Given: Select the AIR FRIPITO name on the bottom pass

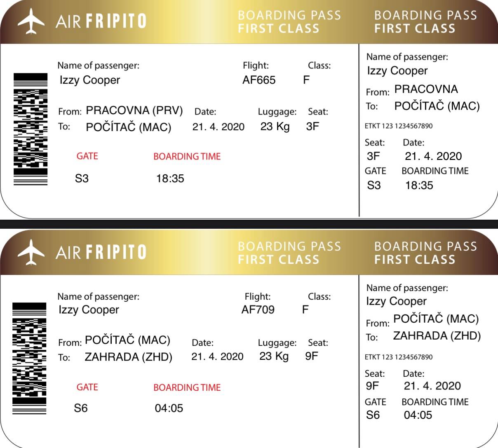Looking at the screenshot, I should click(101, 252).
